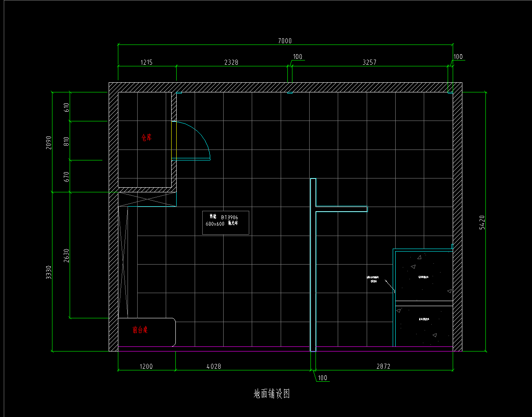Click the 2328 dimension text
The width and height of the screenshot is (532, 417).
231,62
